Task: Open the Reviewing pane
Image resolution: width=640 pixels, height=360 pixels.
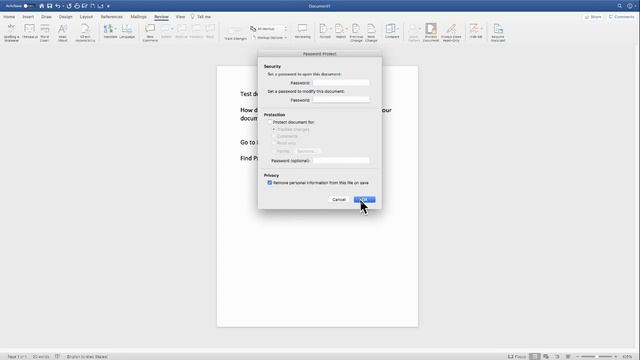Action: (302, 32)
